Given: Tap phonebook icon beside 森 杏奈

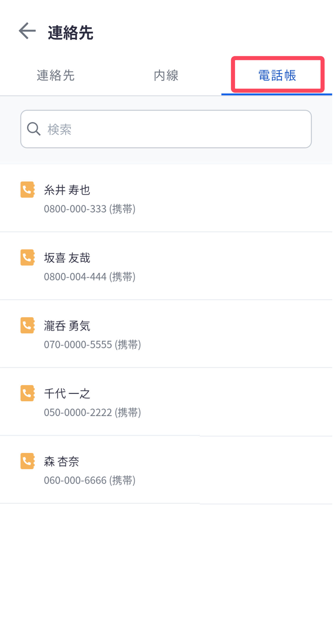Looking at the screenshot, I should click(28, 461).
